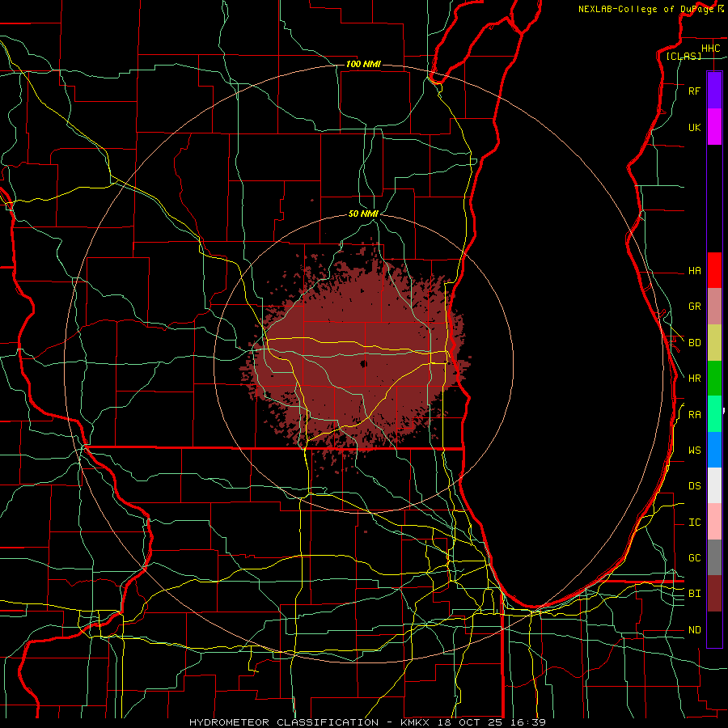The image size is (728, 728).
Task: Click the 16:39 timestamp
Action: coord(530,722)
